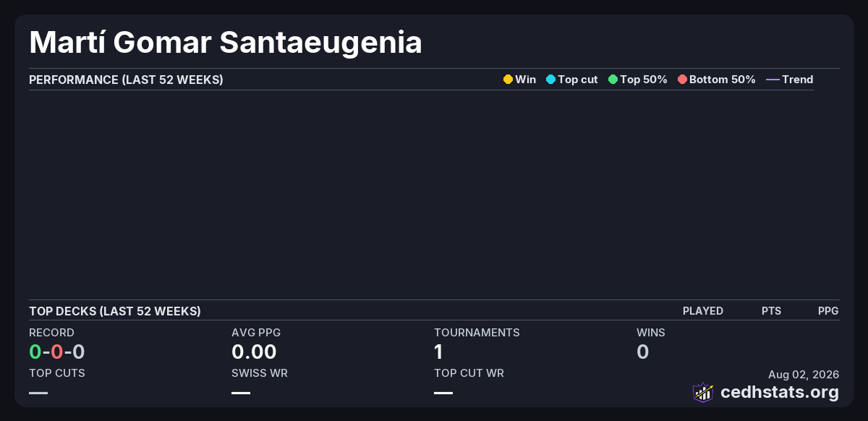Click the Wins value of 0
868x421 pixels.
point(642,352)
